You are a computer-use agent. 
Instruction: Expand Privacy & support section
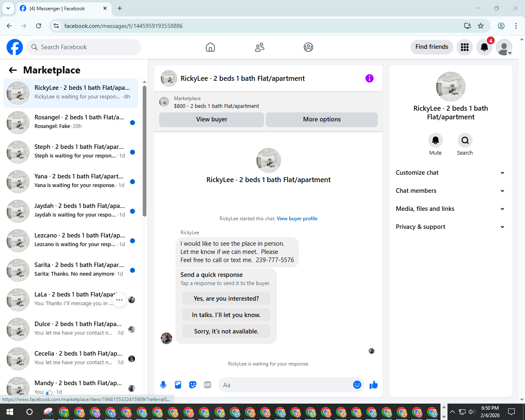[x=450, y=227]
